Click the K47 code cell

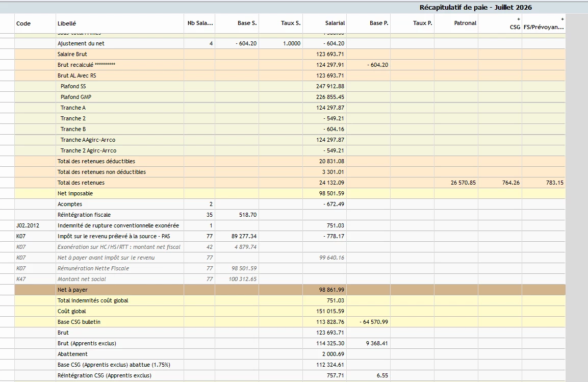[x=35, y=279]
